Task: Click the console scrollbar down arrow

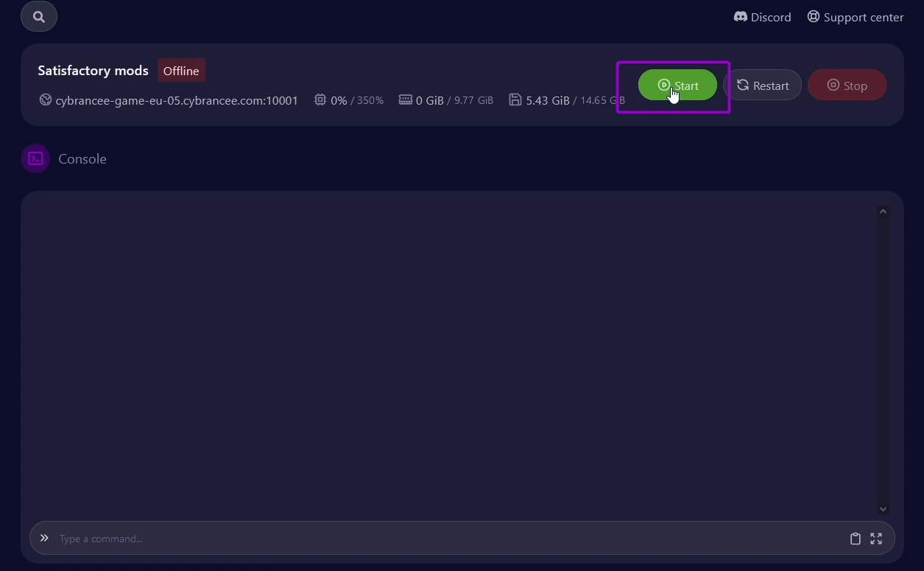Action: (x=883, y=508)
